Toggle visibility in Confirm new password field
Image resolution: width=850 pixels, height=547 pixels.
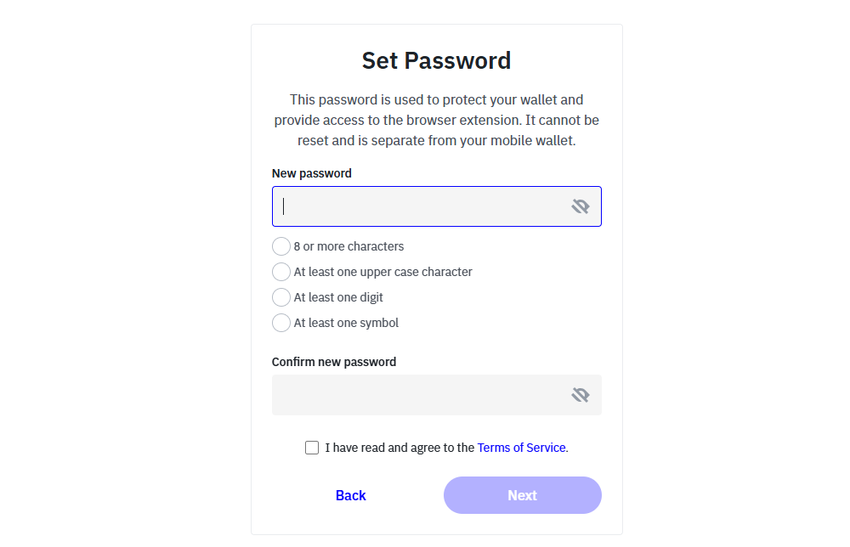pos(580,395)
